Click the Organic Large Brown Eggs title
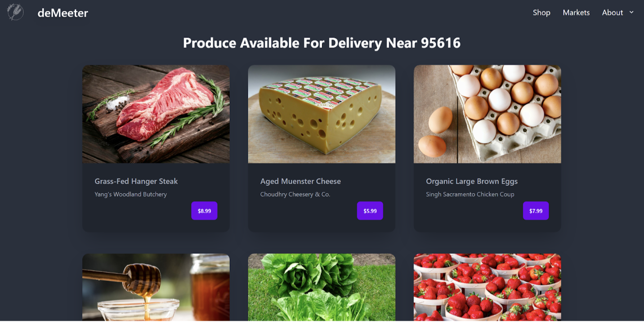The image size is (644, 323). coord(472,181)
